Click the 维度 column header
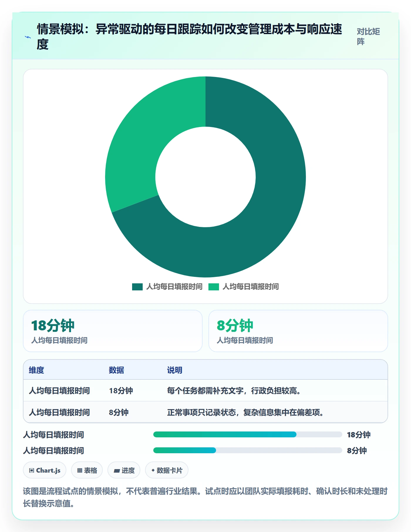This screenshot has width=411, height=532. pyautogui.click(x=36, y=370)
